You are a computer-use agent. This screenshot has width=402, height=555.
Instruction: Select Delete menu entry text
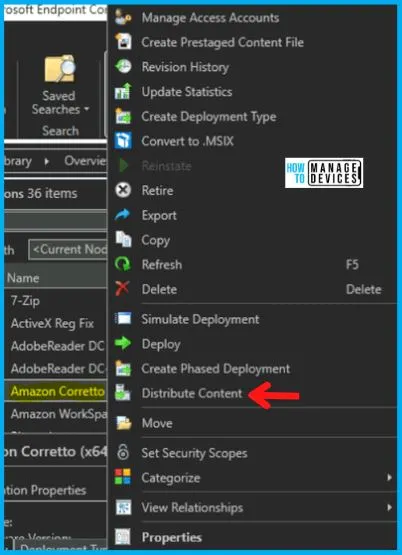coord(159,289)
